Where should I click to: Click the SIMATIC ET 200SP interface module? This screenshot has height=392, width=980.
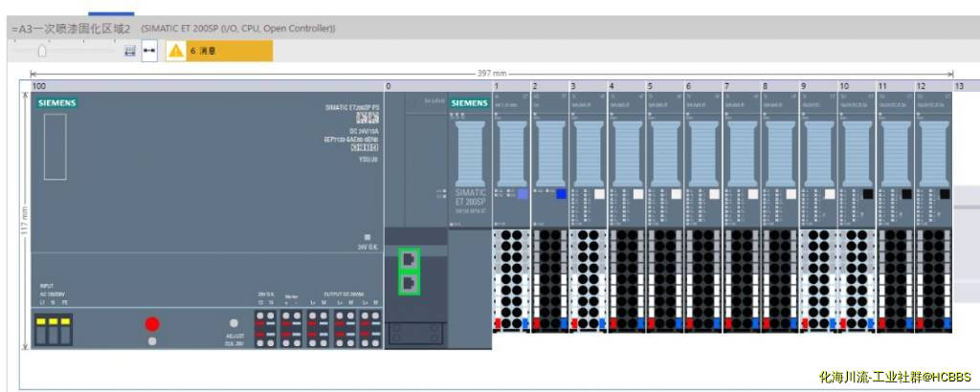(x=470, y=220)
